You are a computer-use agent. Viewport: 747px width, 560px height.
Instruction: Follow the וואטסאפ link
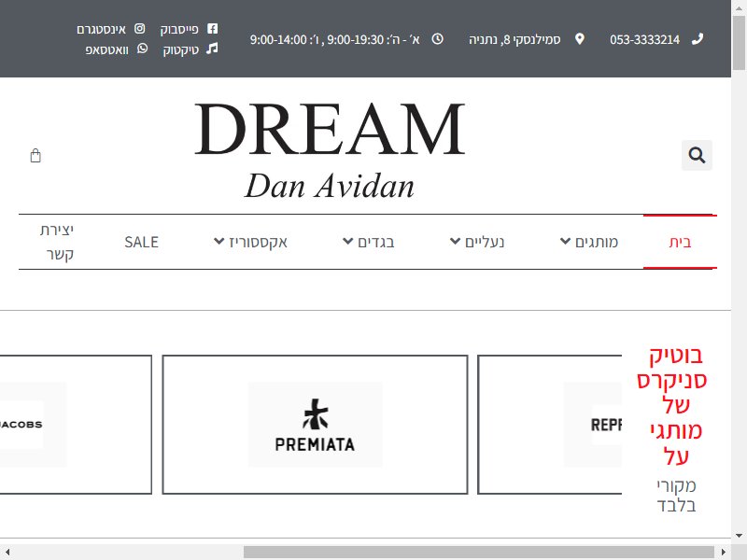pos(106,50)
